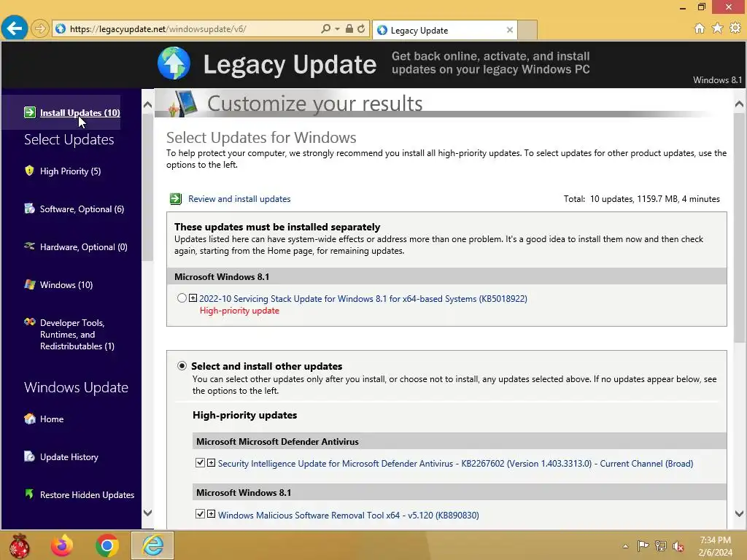Expand details for Security Intelligence Update
The image size is (747, 560).
click(x=211, y=462)
